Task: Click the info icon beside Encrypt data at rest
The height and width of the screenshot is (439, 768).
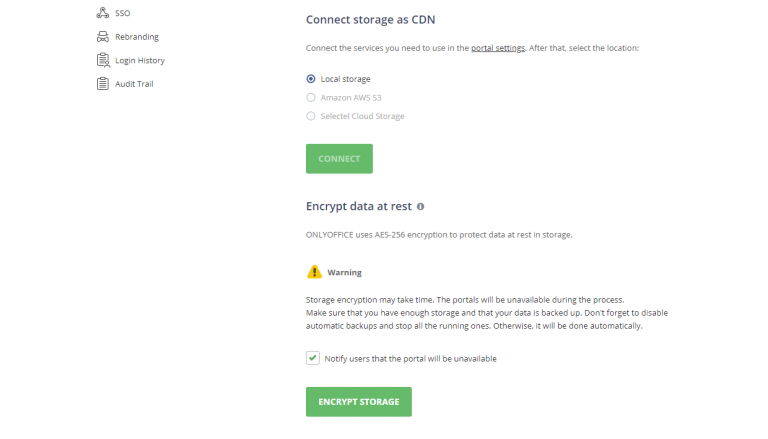Action: pyautogui.click(x=420, y=207)
